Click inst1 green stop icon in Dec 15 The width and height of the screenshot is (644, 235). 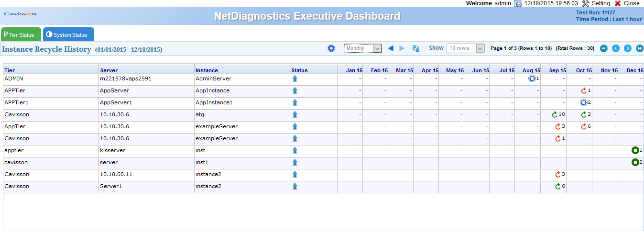tap(635, 162)
